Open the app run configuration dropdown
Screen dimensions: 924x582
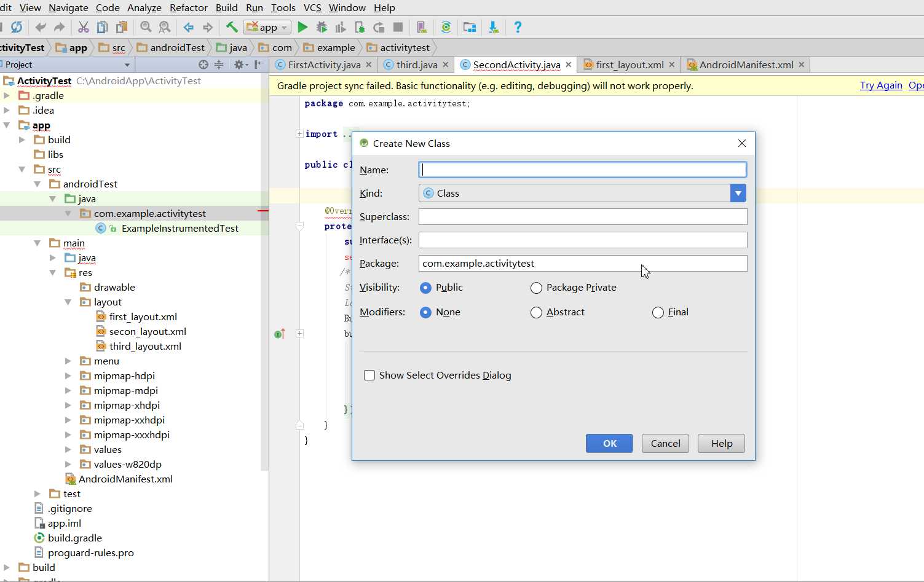tap(267, 27)
